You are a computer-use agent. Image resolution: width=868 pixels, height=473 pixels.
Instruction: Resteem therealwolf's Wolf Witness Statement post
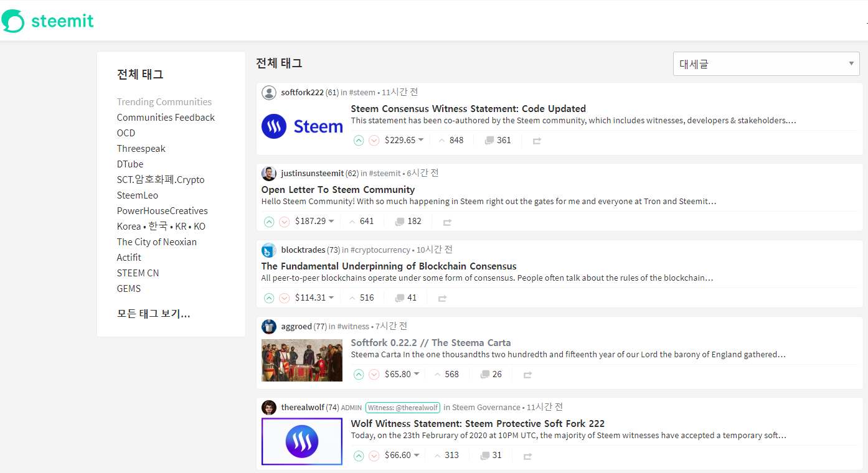coord(527,456)
